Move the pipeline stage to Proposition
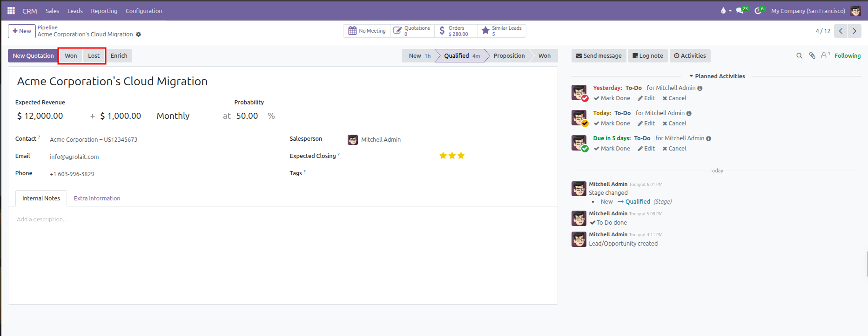 [509, 56]
